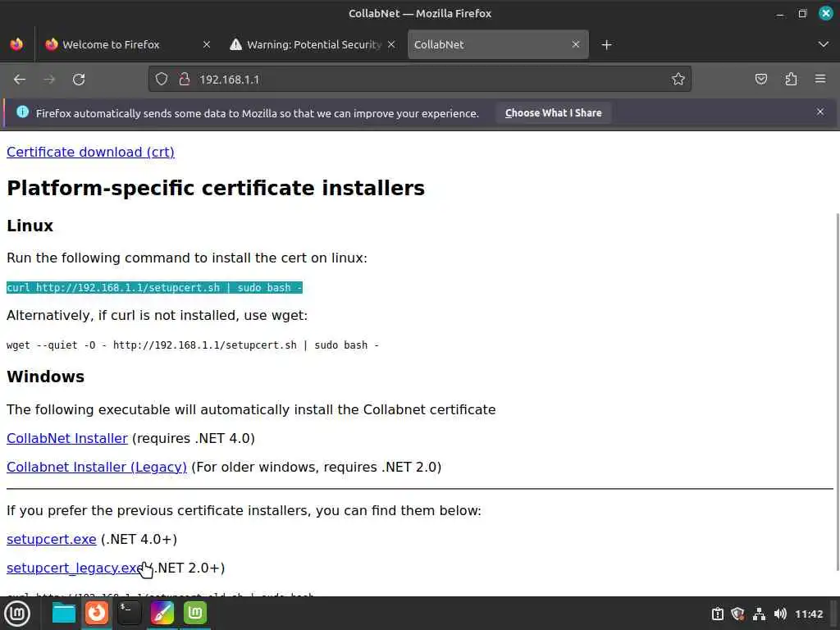The width and height of the screenshot is (840, 630).
Task: Click the shield security tray icon
Action: [x=737, y=614]
